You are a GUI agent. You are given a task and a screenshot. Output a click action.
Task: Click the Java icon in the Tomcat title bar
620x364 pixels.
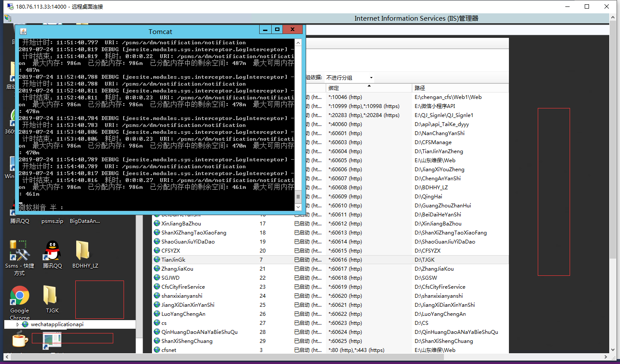(23, 31)
